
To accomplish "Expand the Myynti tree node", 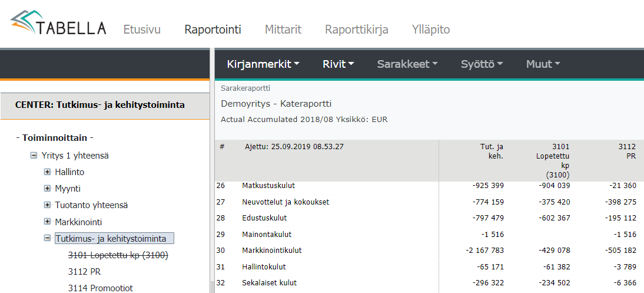I will (x=47, y=189).
